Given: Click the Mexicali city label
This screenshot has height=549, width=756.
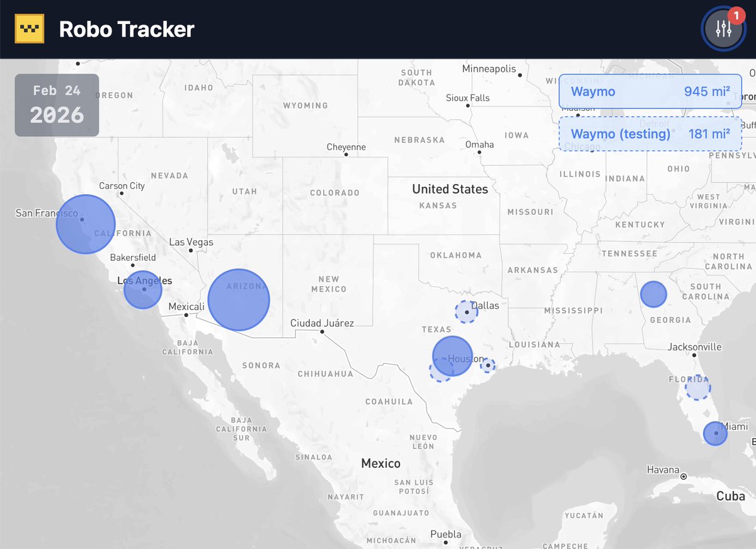Looking at the screenshot, I should click(x=186, y=307).
